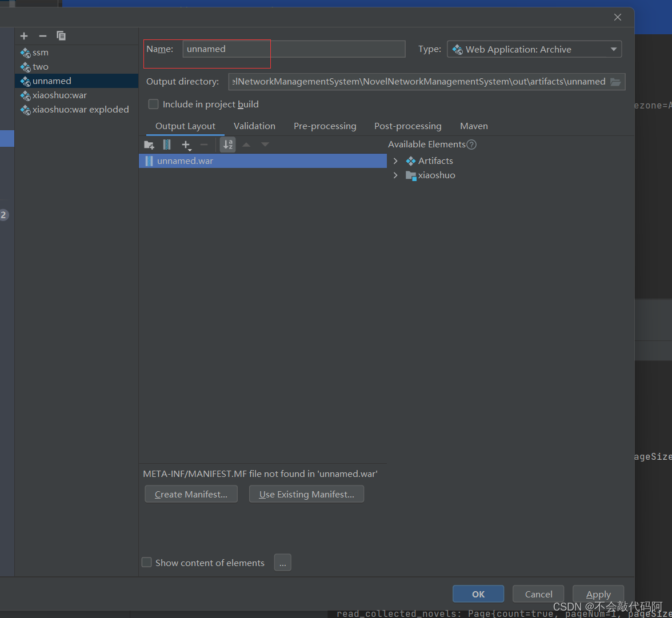
Task: Select xiaoshuo:war exploded artifact in list
Action: tap(80, 110)
